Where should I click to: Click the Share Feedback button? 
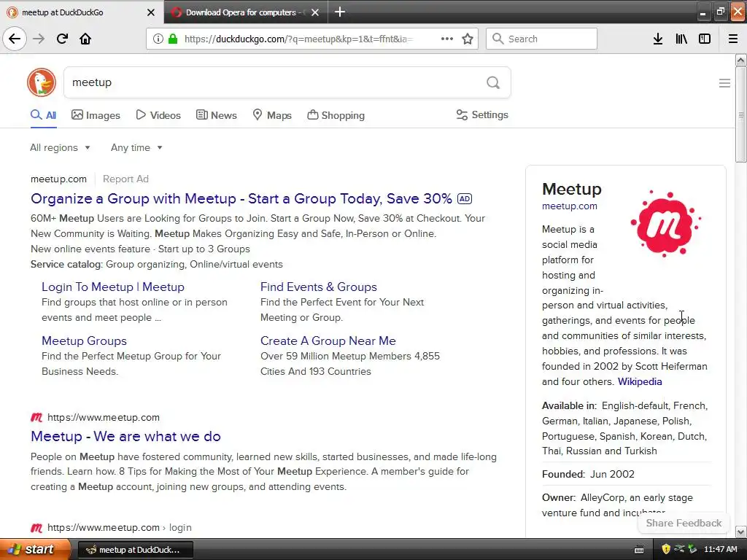click(684, 523)
